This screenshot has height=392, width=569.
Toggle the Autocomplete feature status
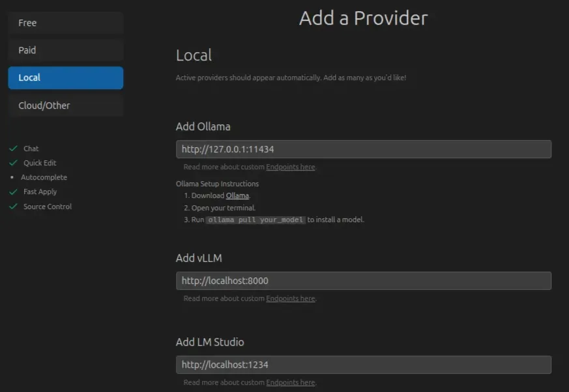[44, 177]
